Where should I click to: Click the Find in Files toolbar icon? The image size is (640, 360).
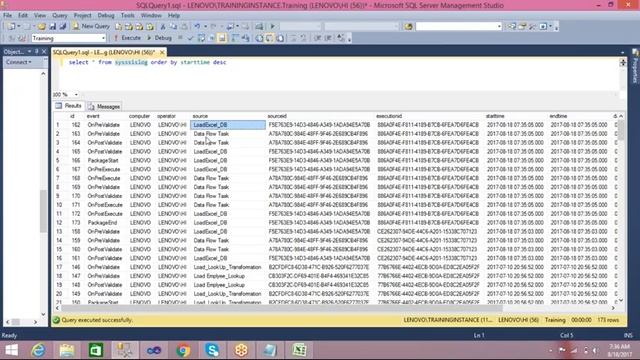(x=408, y=27)
